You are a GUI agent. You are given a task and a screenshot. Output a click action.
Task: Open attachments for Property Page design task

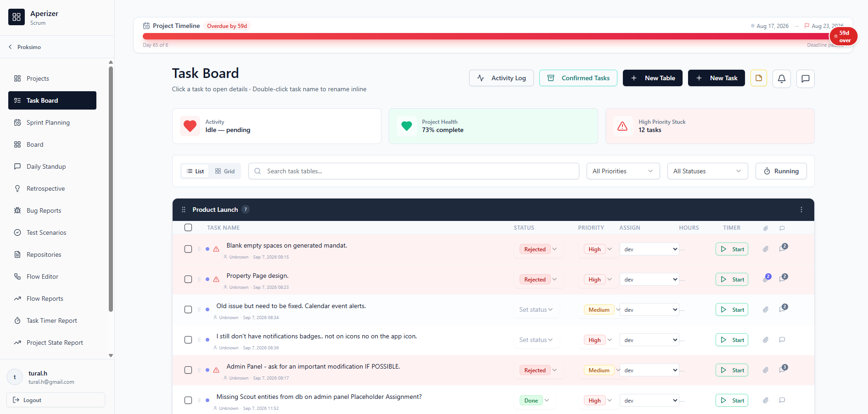pos(766,279)
